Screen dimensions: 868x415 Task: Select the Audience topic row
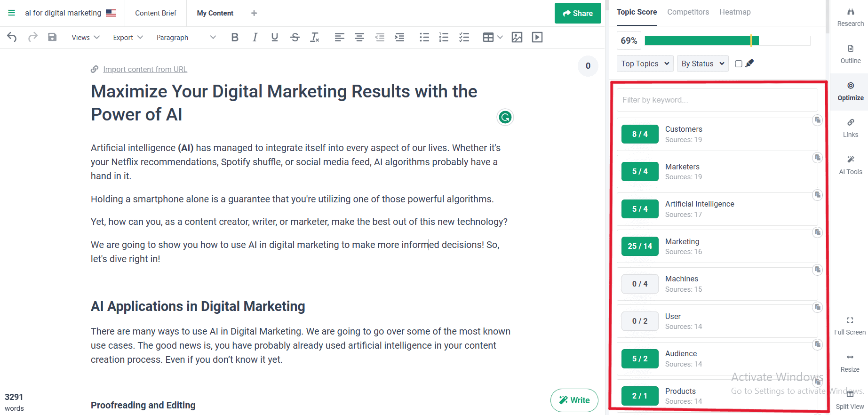coord(717,359)
